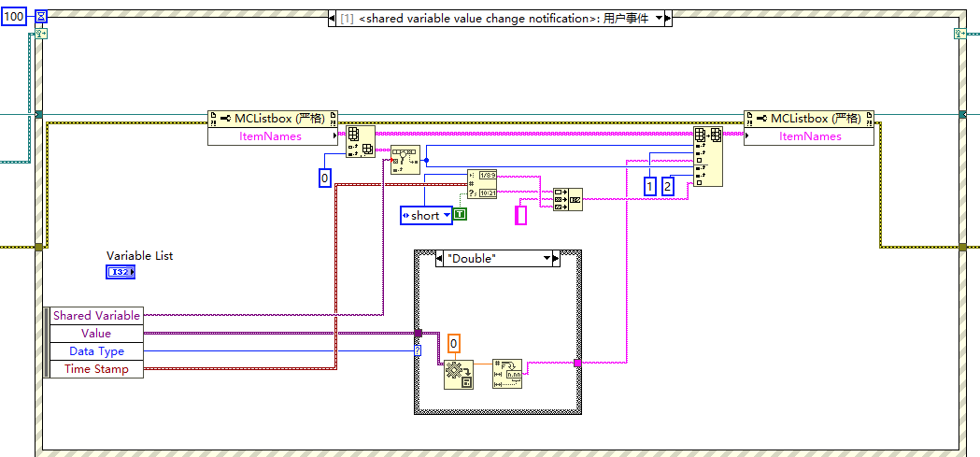Click the Replace Array Subset function
This screenshot has height=457, width=980.
(x=707, y=156)
